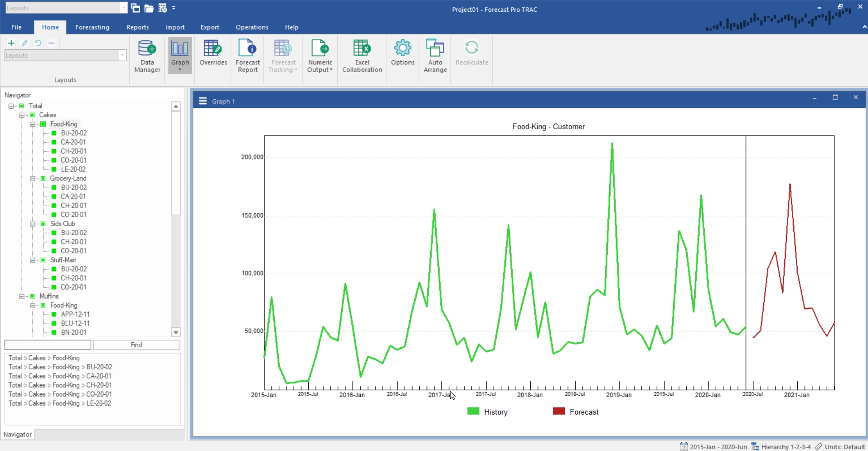
Task: Open the title bar Layouts combo box
Action: coord(66,8)
